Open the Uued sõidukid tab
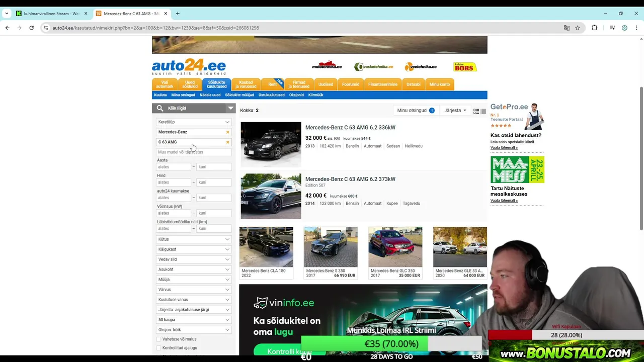This screenshot has width=644, height=362. tap(190, 84)
